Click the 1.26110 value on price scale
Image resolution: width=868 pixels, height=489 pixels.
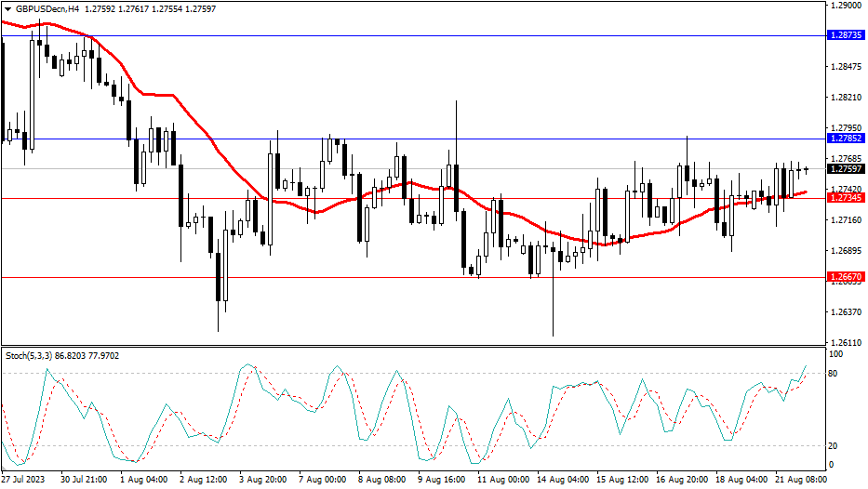point(843,343)
